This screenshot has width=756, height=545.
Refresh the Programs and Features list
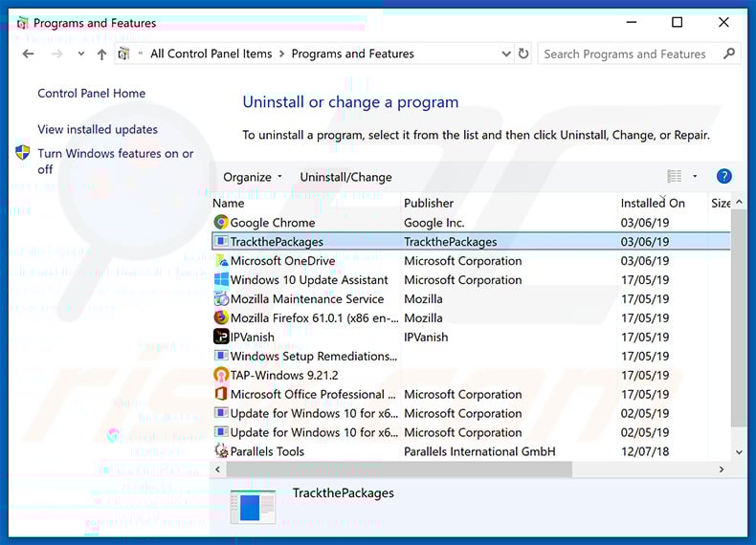tap(523, 54)
